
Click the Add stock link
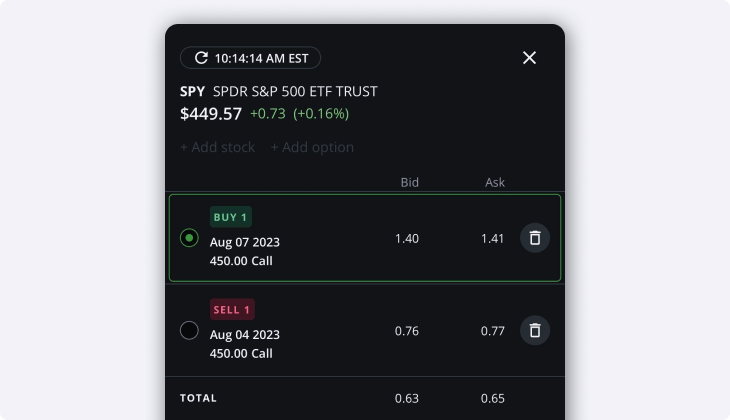217,147
